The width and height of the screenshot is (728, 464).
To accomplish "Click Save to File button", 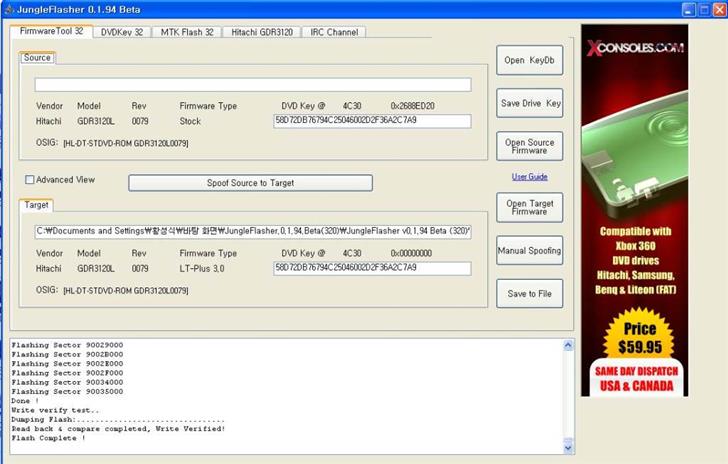I will click(x=529, y=294).
